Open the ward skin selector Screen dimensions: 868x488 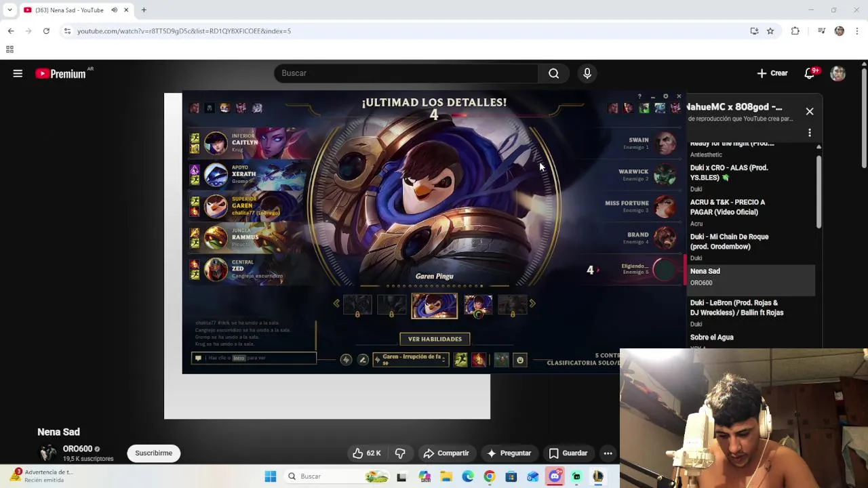pos(501,360)
